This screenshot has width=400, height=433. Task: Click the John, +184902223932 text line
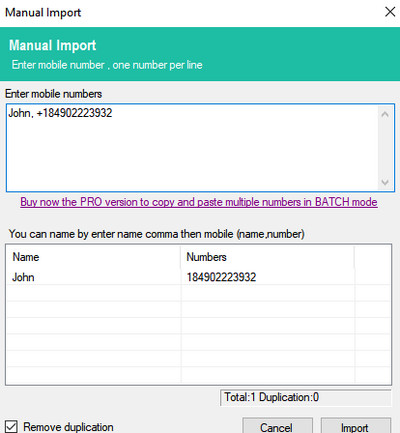click(60, 113)
